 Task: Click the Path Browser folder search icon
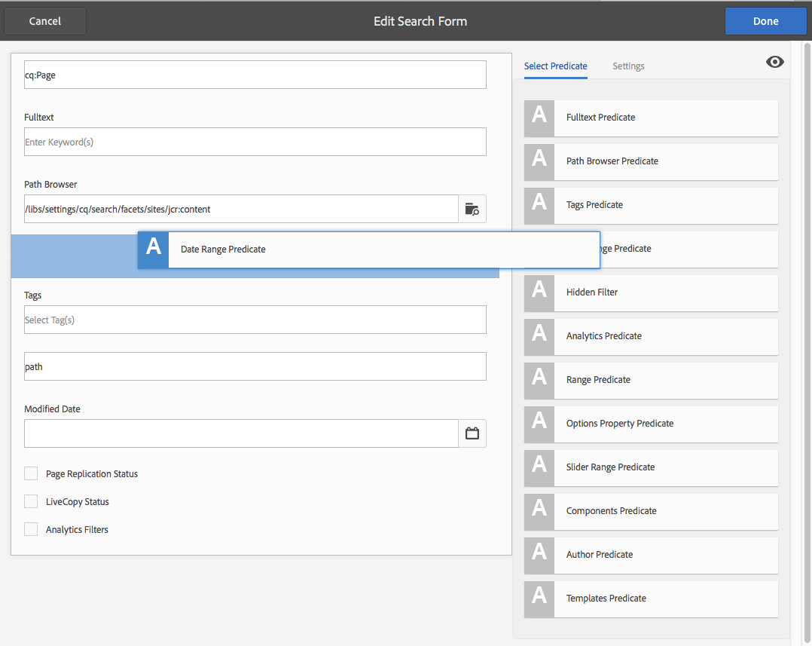(472, 209)
